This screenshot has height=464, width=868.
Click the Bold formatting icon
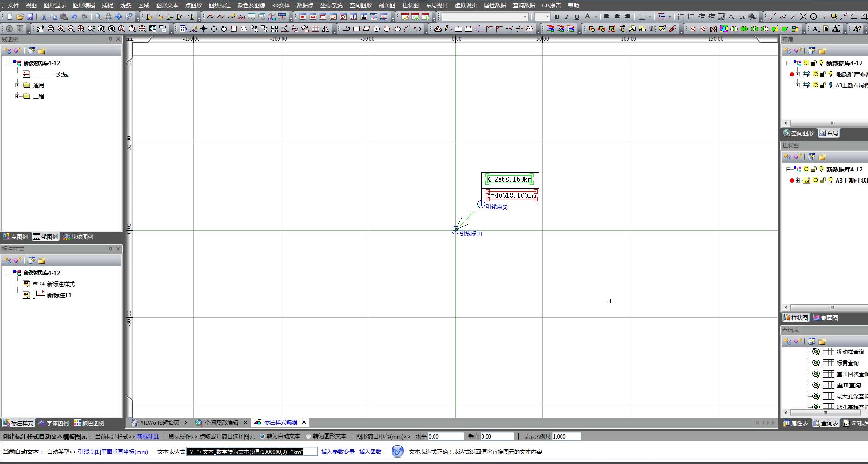click(x=557, y=17)
